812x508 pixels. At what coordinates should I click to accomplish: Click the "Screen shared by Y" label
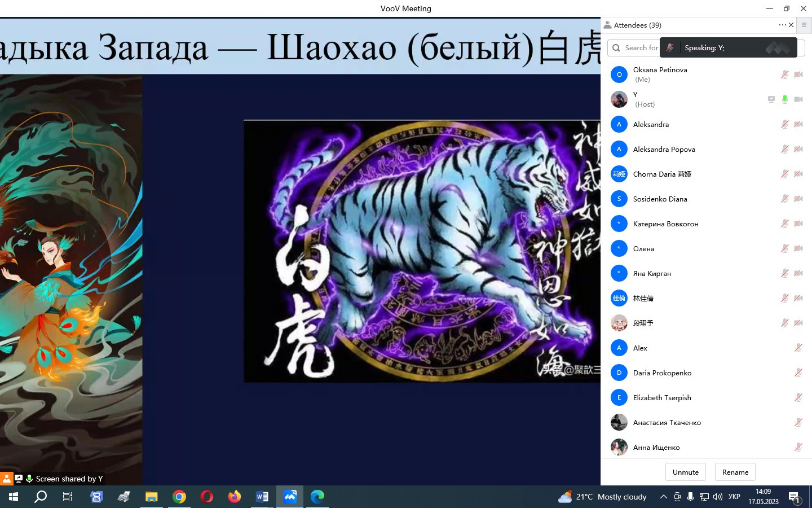click(69, 479)
